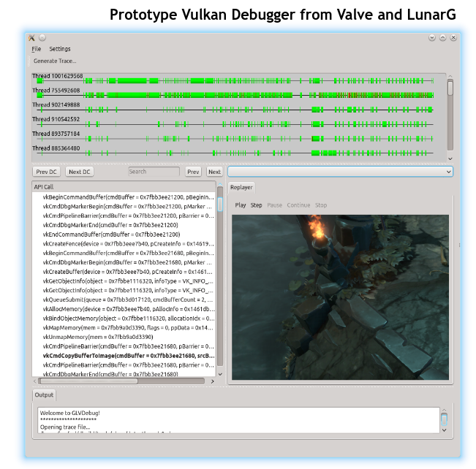The width and height of the screenshot is (476, 469).
Task: Click the replayer rendered frame image
Action: (340, 297)
